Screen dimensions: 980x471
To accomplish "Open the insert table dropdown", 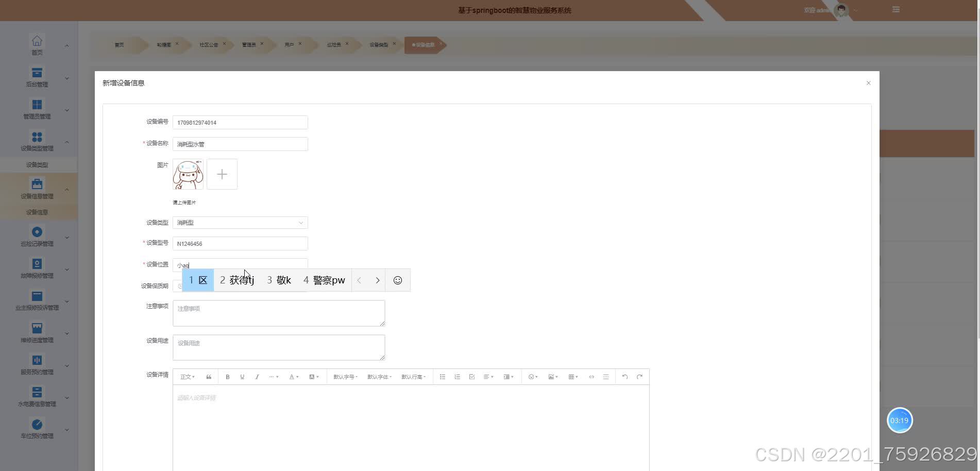I will (x=573, y=377).
